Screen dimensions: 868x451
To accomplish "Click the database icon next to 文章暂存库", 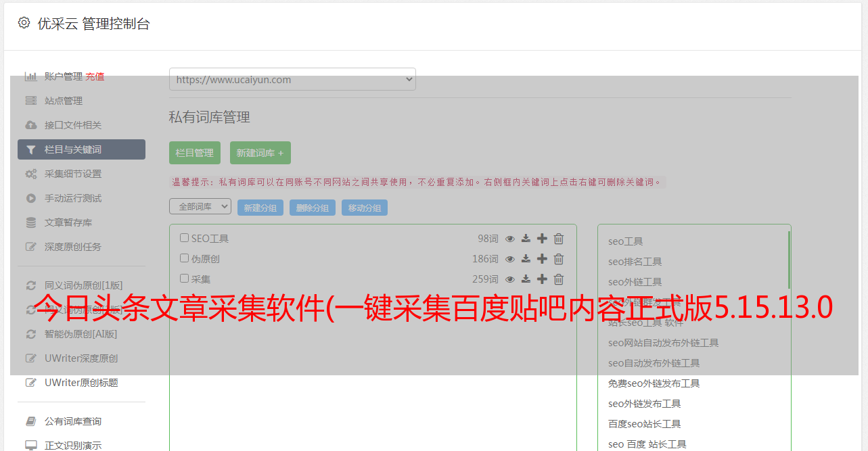I will [x=31, y=222].
